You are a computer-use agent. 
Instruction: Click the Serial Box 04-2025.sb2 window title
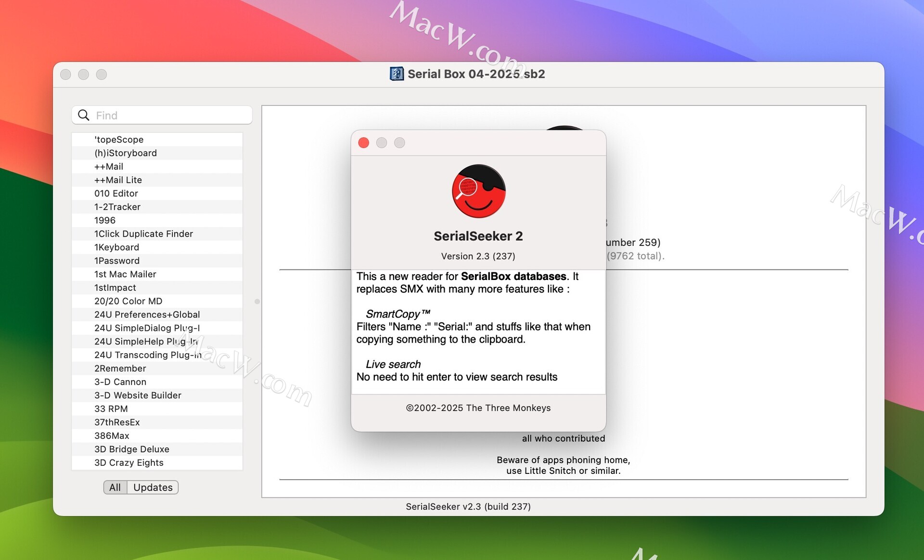pyautogui.click(x=476, y=74)
